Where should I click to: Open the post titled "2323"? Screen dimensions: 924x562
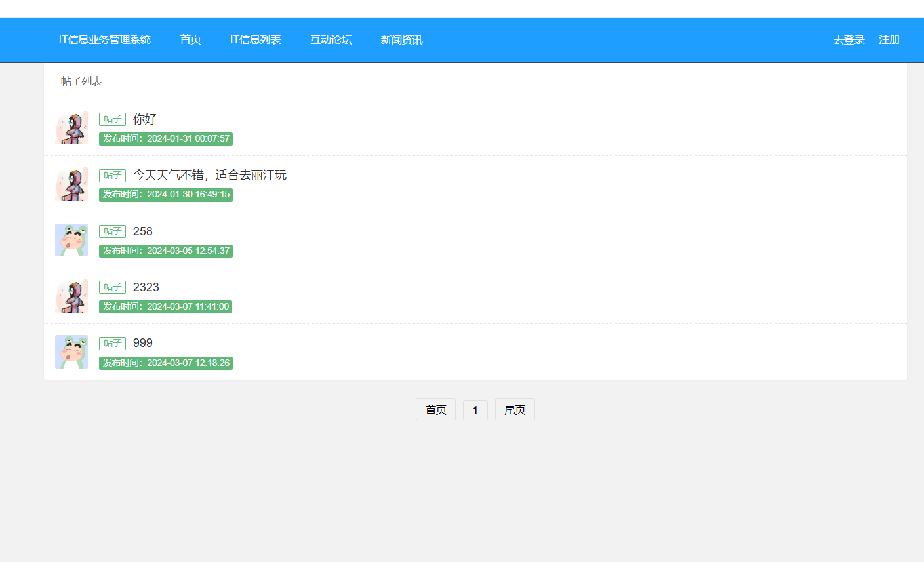(146, 287)
